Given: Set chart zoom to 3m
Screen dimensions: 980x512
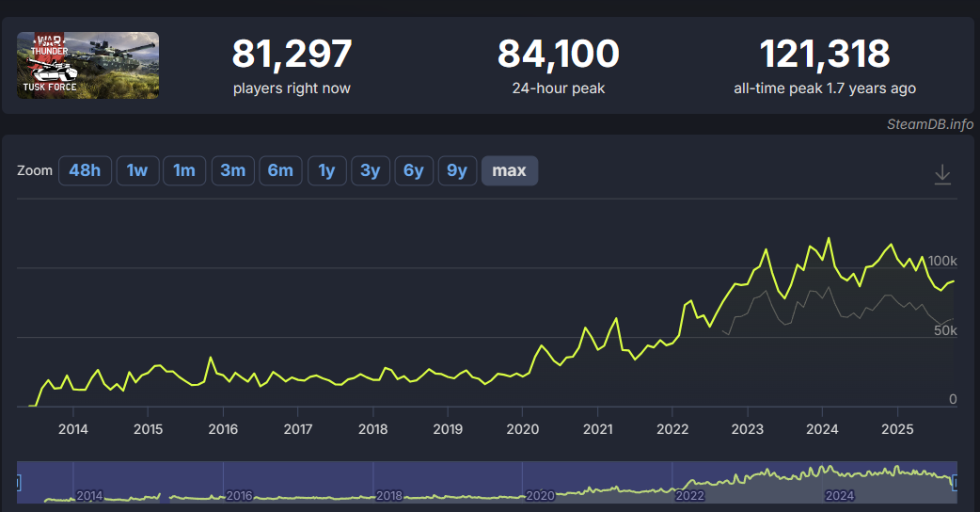Looking at the screenshot, I should (x=233, y=170).
